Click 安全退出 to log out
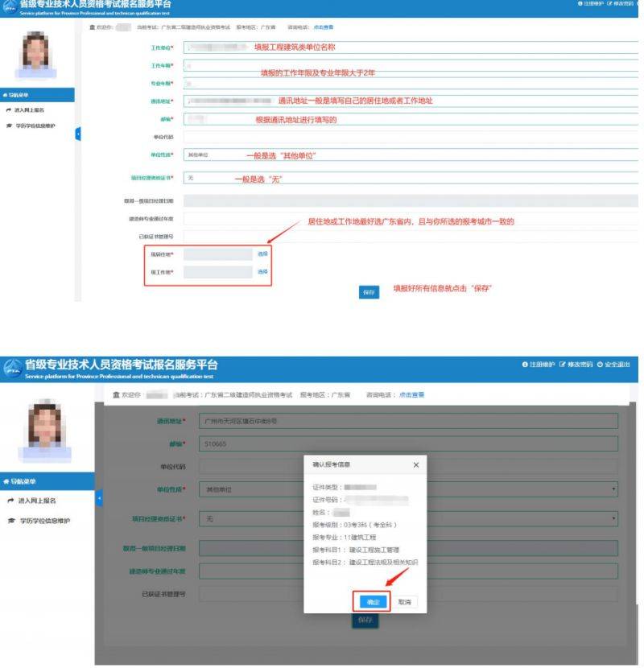Image resolution: width=644 pixels, height=668 pixels. coord(617,365)
